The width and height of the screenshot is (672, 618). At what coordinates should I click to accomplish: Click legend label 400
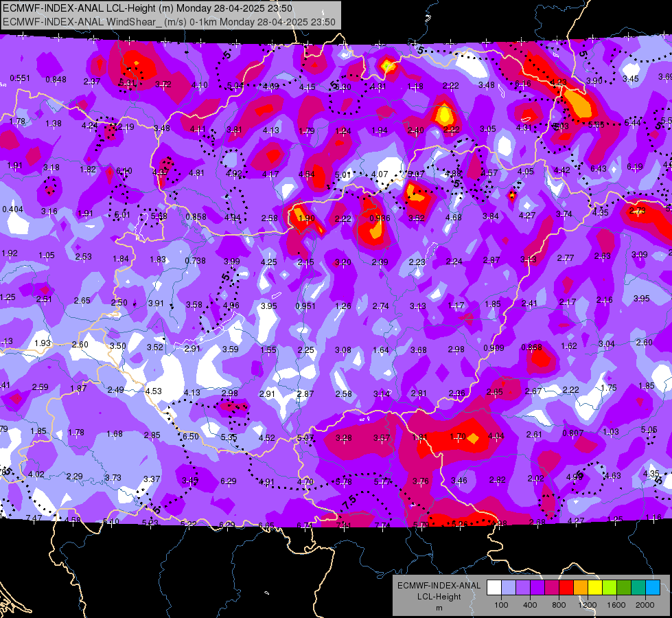pos(530,605)
